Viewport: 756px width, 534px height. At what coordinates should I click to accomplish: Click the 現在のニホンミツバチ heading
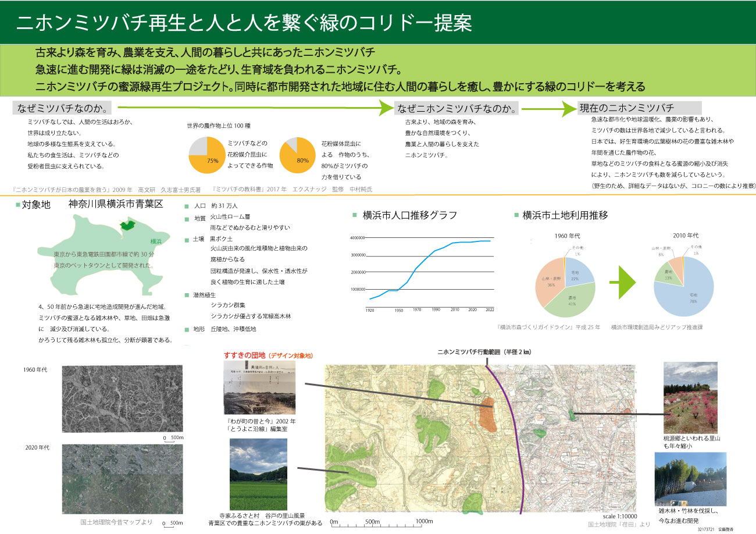coord(627,108)
